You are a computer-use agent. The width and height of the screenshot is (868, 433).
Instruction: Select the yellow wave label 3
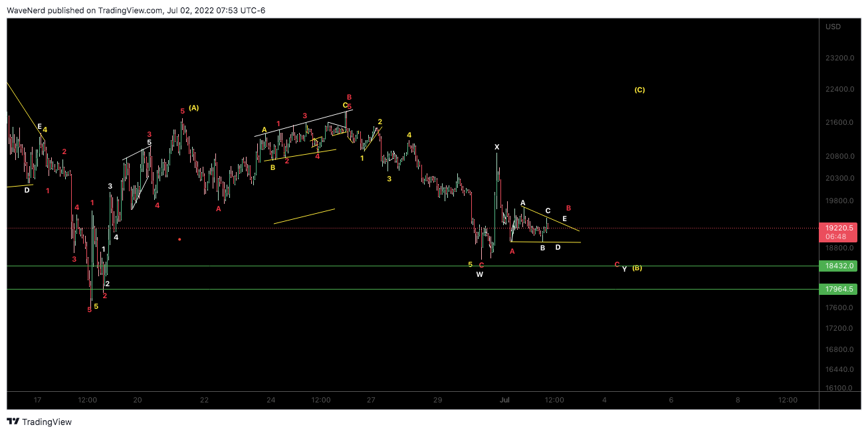[389, 179]
